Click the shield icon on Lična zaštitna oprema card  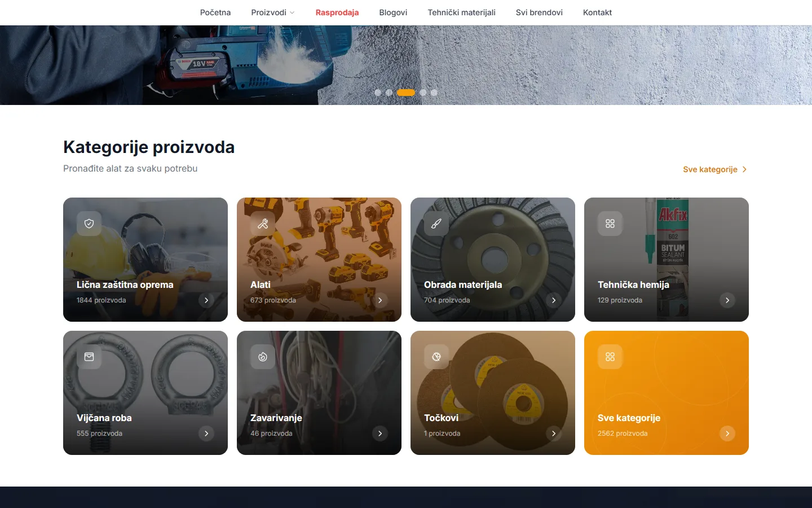coord(89,224)
